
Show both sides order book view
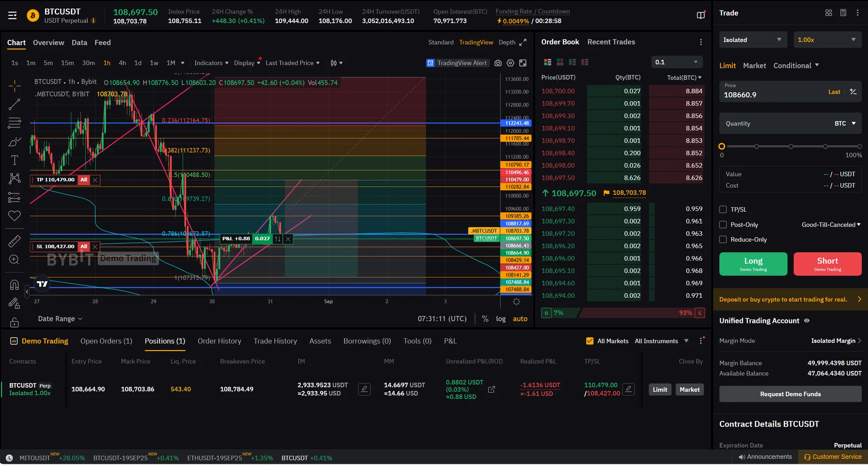(x=547, y=62)
